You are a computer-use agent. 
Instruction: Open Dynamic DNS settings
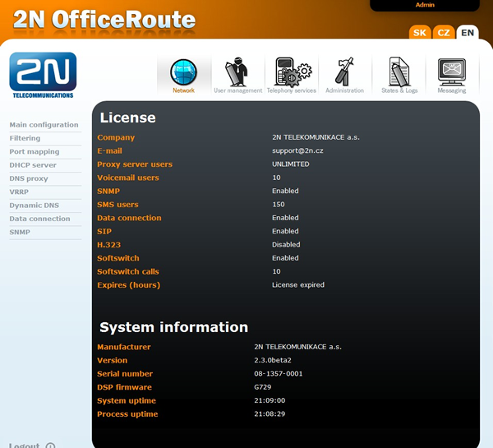(x=34, y=206)
